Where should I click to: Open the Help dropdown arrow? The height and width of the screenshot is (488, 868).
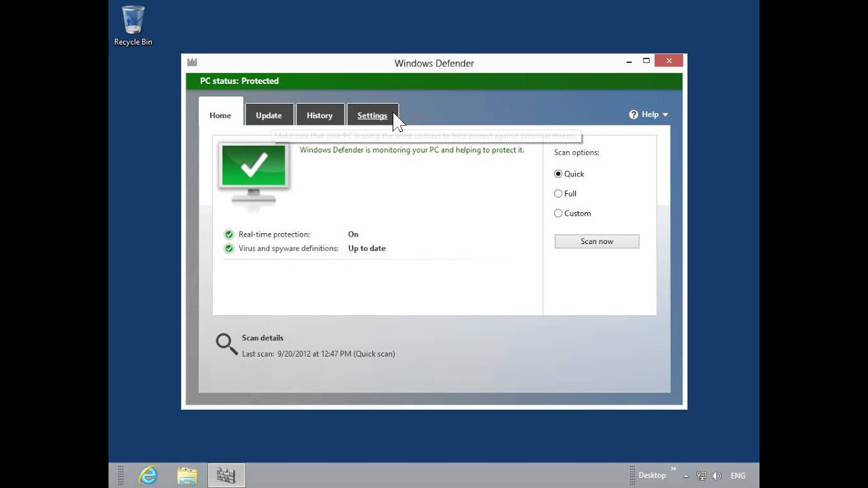pos(665,115)
